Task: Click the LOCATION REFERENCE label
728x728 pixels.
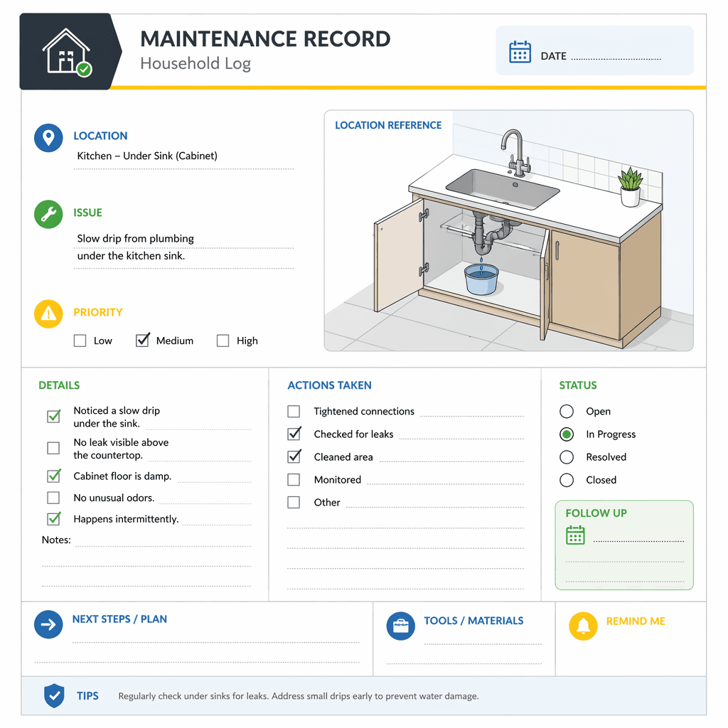Action: tap(388, 125)
